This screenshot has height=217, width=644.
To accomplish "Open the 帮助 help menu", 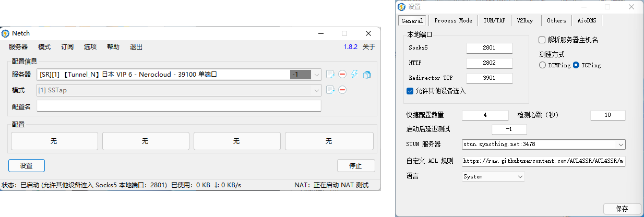I will pyautogui.click(x=113, y=47).
